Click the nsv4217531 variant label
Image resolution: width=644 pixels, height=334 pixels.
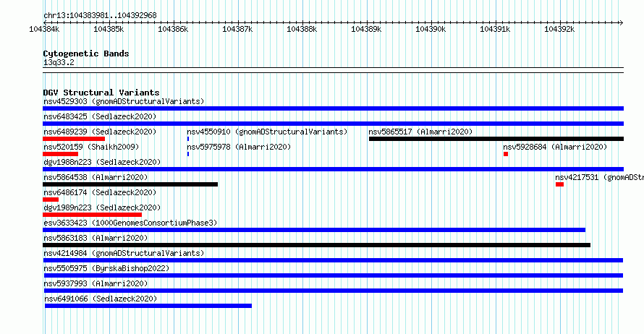pos(599,177)
